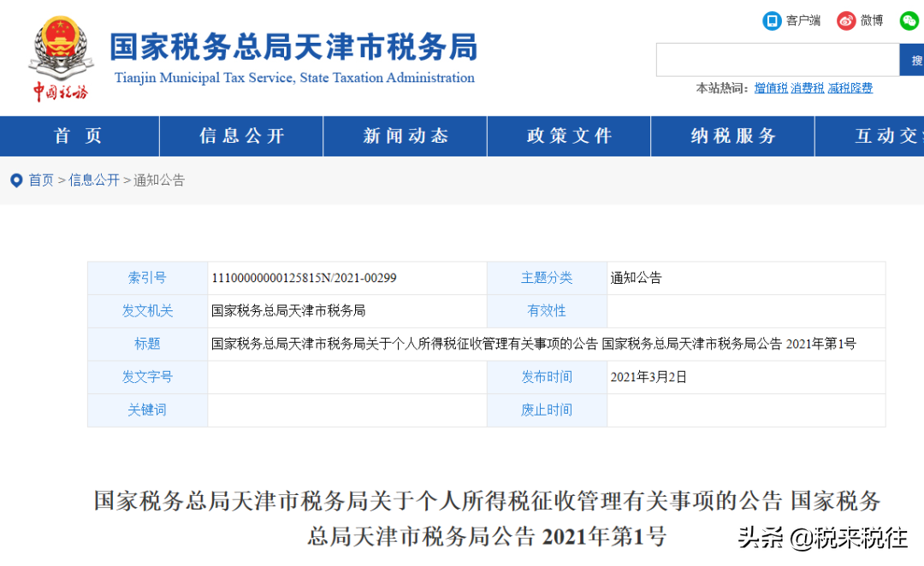Click the large article headline
Viewport: 924px width, 566px height.
tap(488, 519)
